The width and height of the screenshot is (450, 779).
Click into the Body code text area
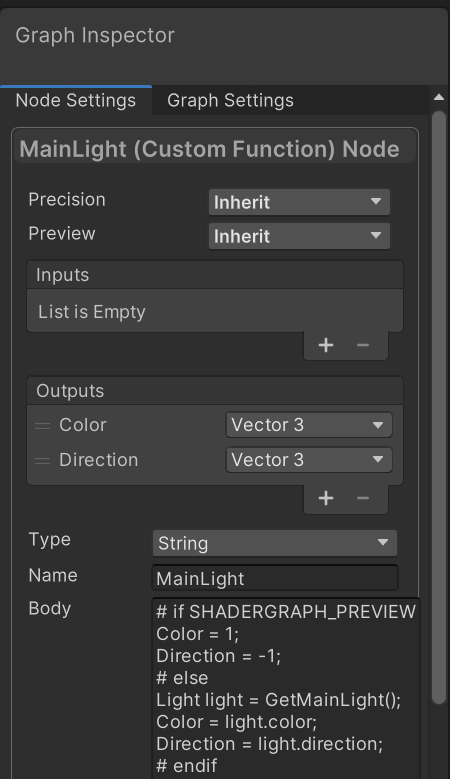pyautogui.click(x=286, y=688)
